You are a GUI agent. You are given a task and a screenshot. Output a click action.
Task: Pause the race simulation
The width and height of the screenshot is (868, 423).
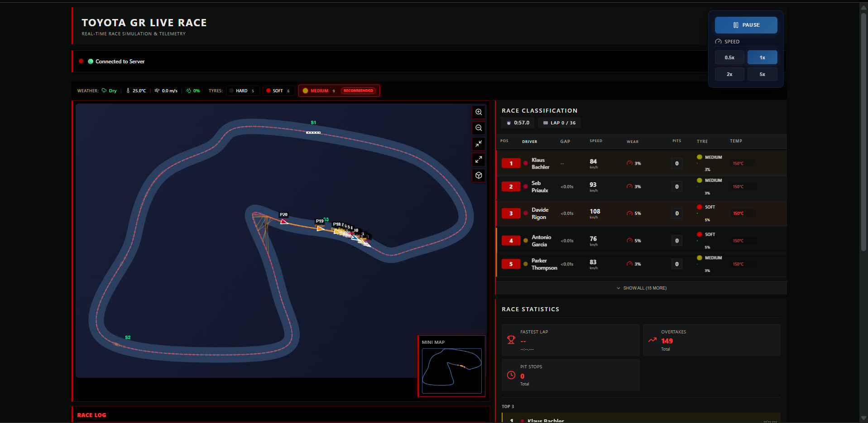tap(746, 25)
